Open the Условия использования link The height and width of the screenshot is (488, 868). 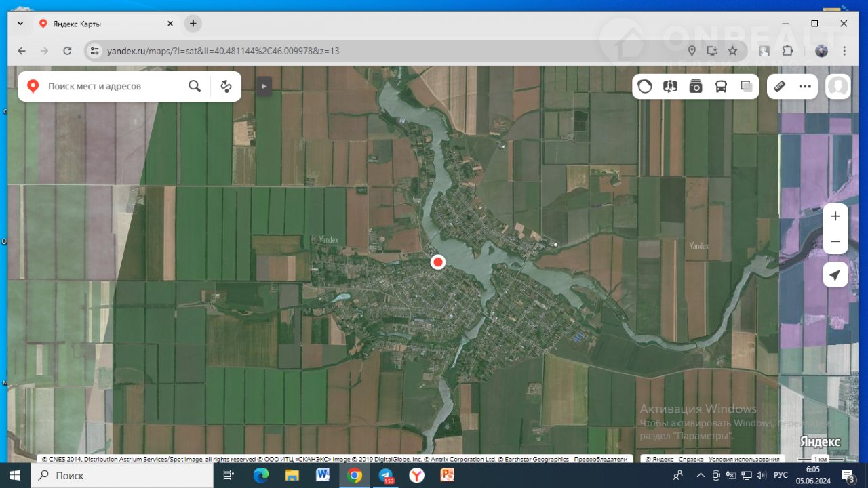tap(744, 460)
